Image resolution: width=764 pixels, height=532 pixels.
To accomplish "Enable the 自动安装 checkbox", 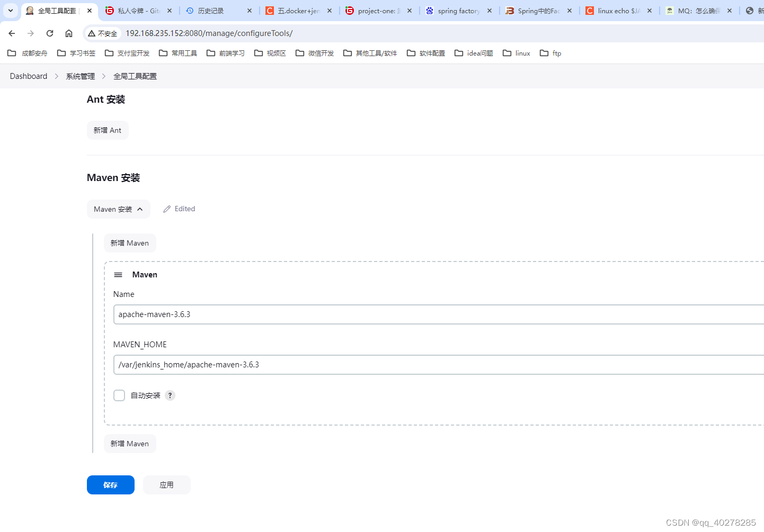I will [119, 395].
